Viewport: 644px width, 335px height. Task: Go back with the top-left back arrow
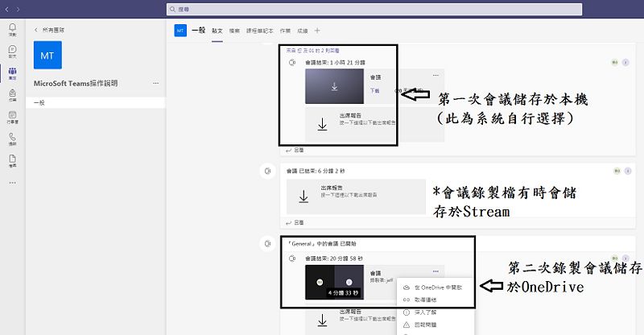tap(7, 9)
